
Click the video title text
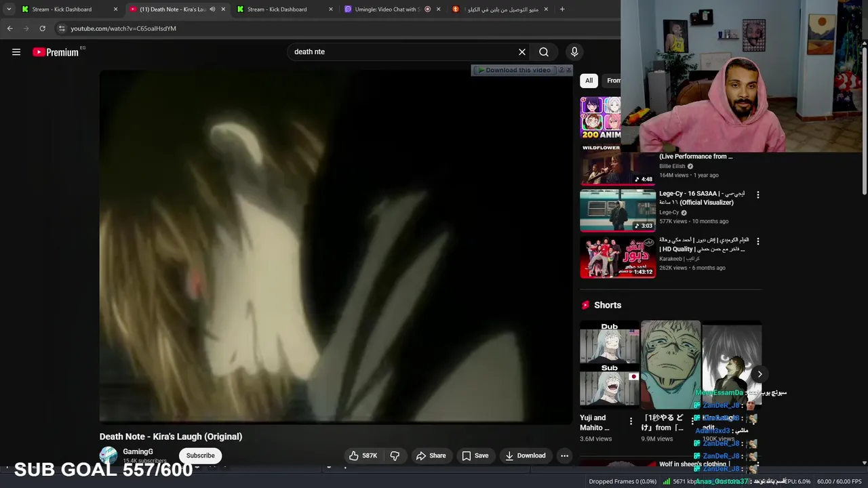[x=171, y=436]
